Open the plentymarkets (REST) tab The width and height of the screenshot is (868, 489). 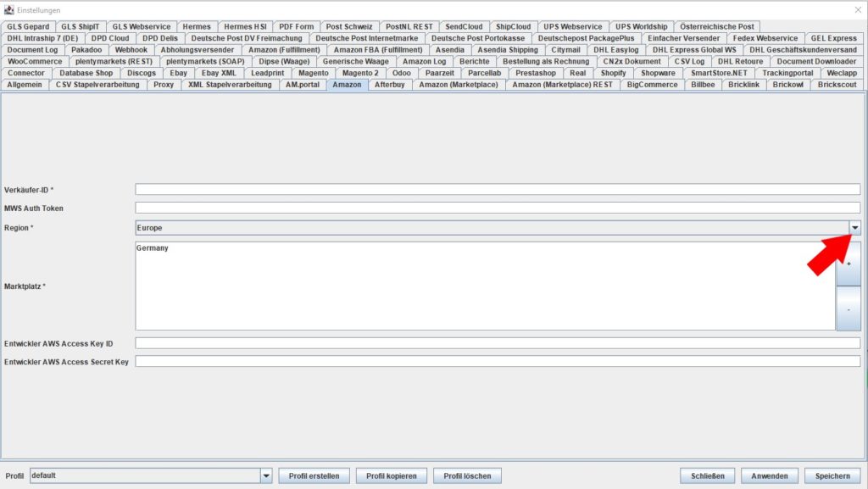click(x=114, y=61)
